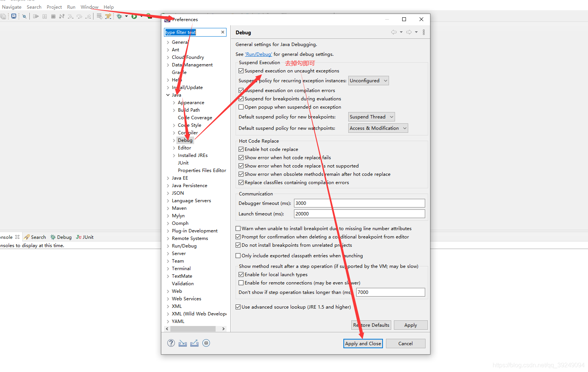Image resolution: width=588 pixels, height=372 pixels.
Task: Open the debug launch dropdown arrow beside the bug
Action: tap(126, 16)
